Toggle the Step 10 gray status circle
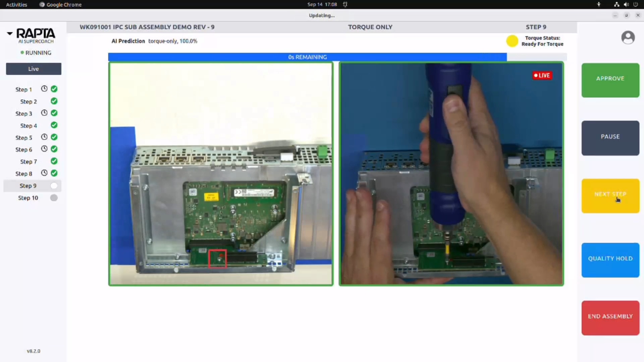 [x=54, y=198]
